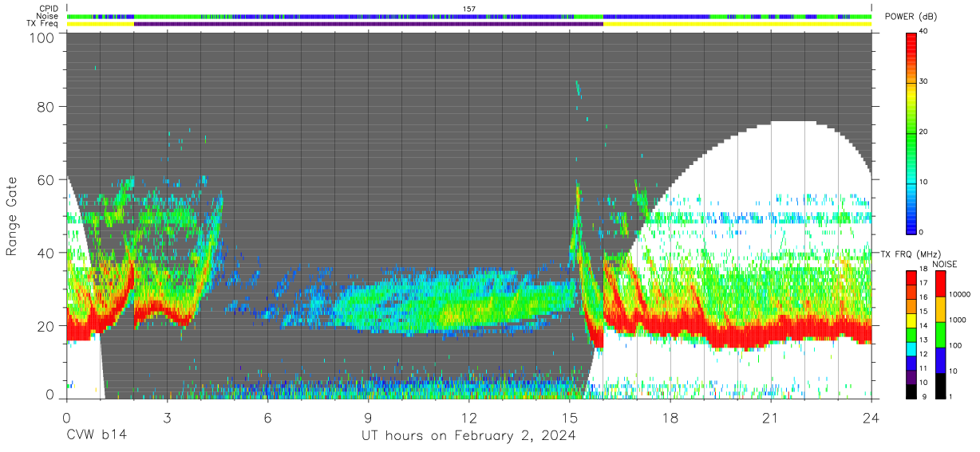Click the purple TX Freq strip segment
The width and height of the screenshot is (980, 452).
369,24
